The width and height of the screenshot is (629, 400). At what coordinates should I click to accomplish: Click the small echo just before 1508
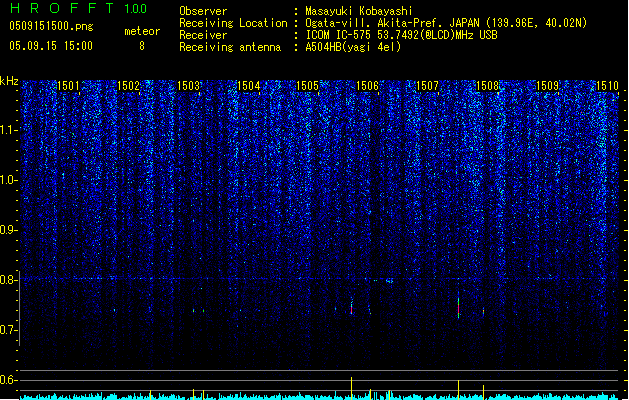click(483, 311)
